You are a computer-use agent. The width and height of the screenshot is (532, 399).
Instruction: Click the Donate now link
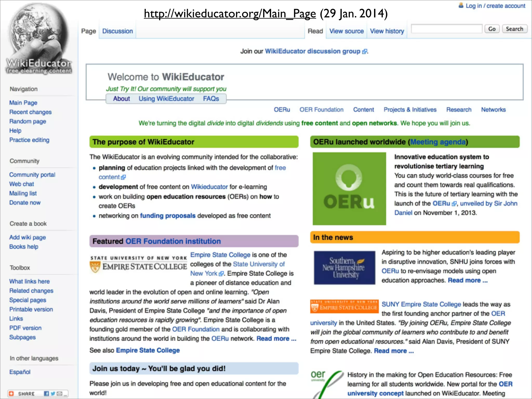tap(25, 203)
